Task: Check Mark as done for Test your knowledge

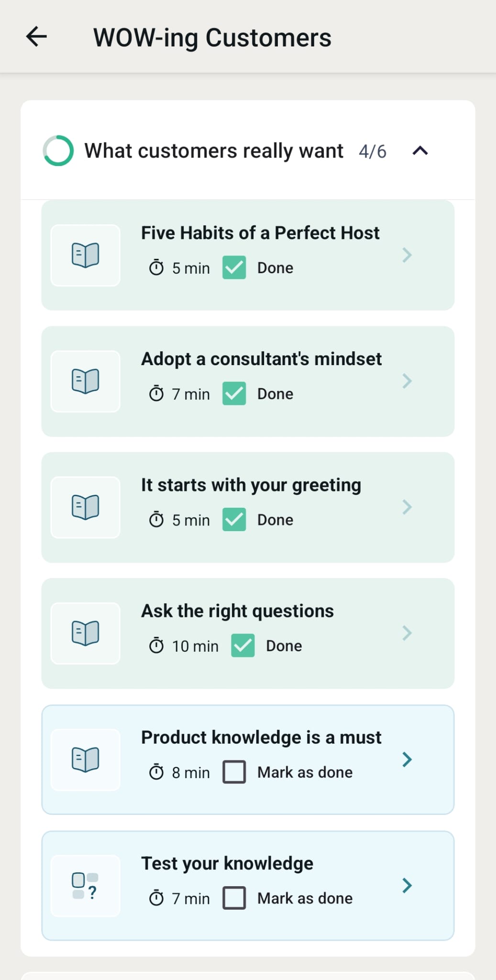Action: coord(234,898)
